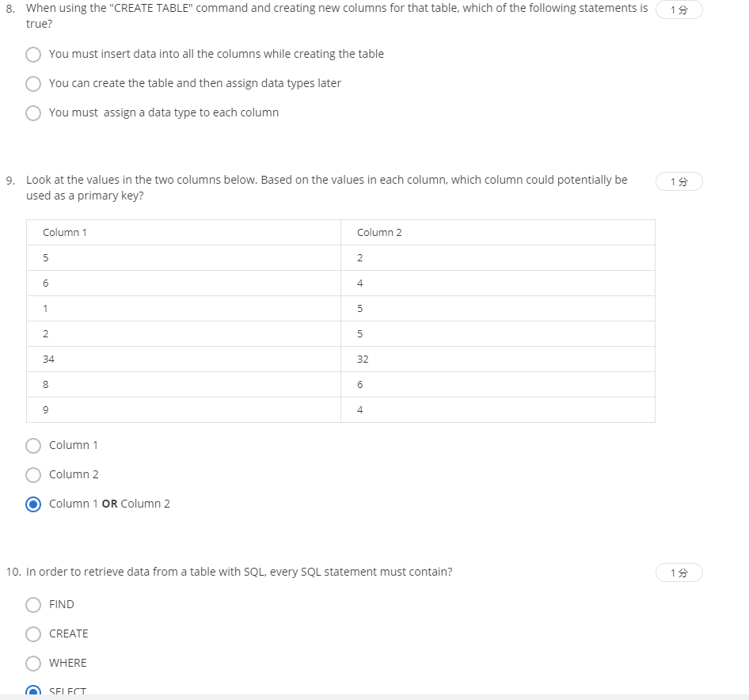Click the 1分 point badge on question 8
Viewport: 749px width, 700px height.
679,10
